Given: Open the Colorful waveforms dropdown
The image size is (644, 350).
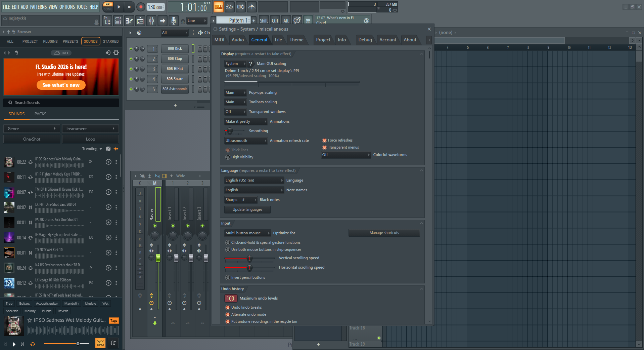Looking at the screenshot, I should click(x=346, y=155).
